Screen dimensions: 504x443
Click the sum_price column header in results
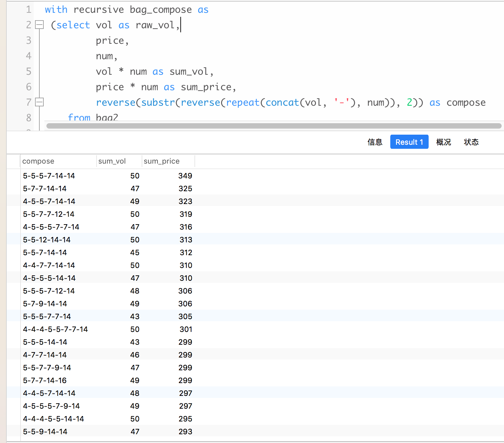tap(168, 161)
